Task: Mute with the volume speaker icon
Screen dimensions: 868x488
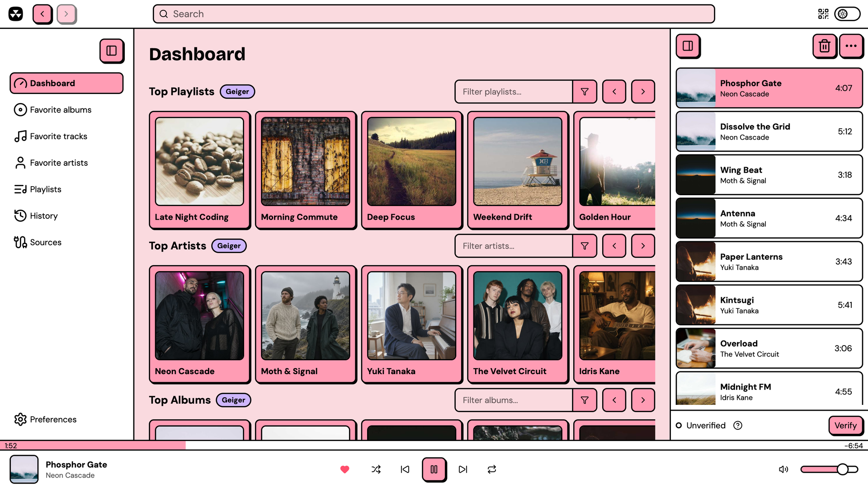Action: point(783,469)
